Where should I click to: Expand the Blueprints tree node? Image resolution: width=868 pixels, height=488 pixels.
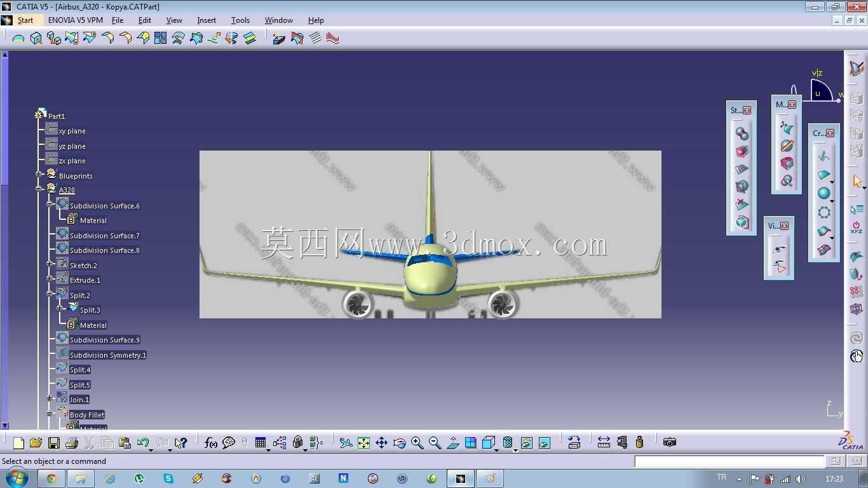pyautogui.click(x=39, y=174)
